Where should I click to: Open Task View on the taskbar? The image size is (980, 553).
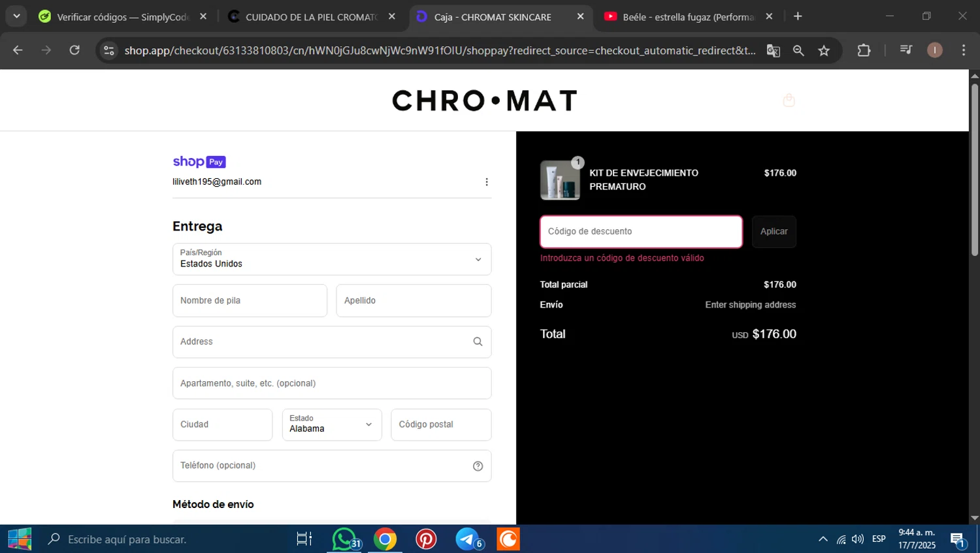[304, 539]
